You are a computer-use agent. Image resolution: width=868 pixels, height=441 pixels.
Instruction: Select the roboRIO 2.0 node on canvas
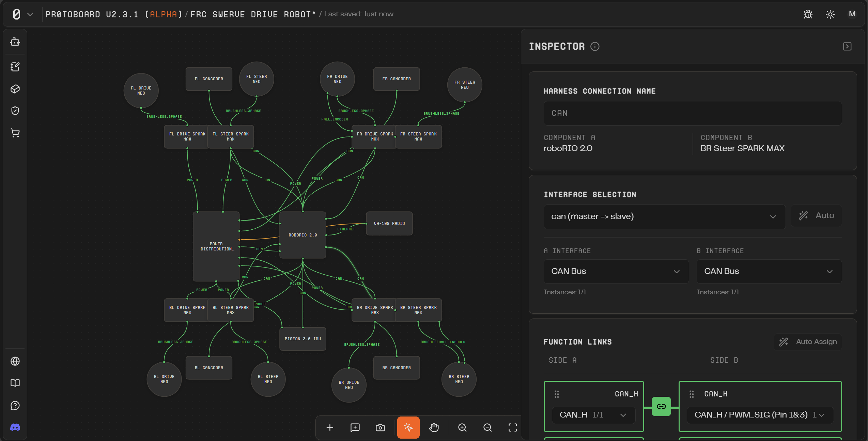pyautogui.click(x=303, y=235)
